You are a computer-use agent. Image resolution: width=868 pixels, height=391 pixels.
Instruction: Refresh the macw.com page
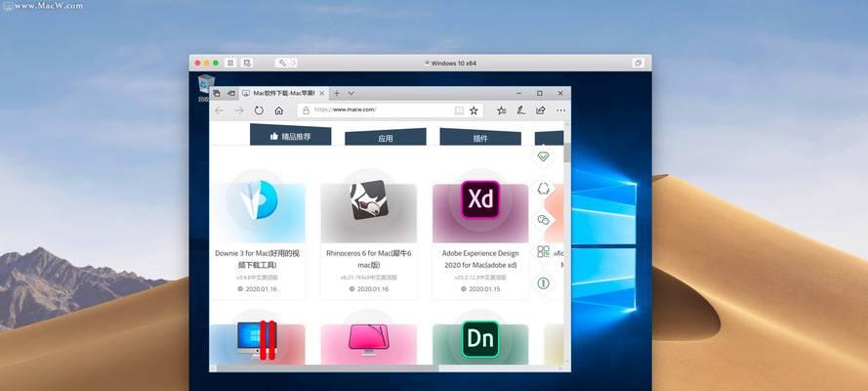pyautogui.click(x=259, y=110)
